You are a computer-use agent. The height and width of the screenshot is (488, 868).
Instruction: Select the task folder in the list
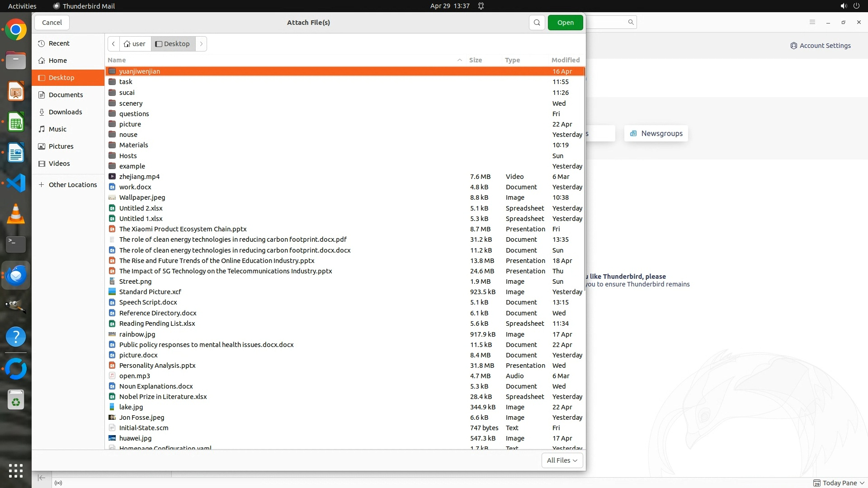(x=126, y=82)
